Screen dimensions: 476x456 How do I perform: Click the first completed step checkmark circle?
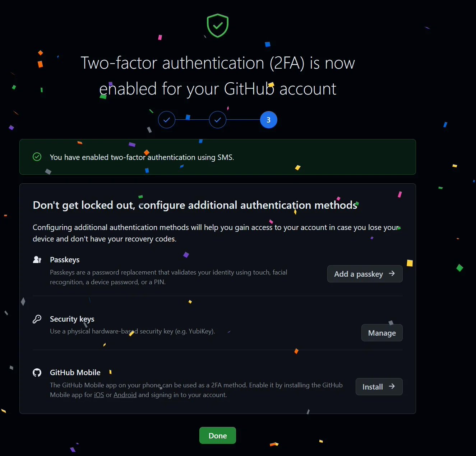point(166,120)
